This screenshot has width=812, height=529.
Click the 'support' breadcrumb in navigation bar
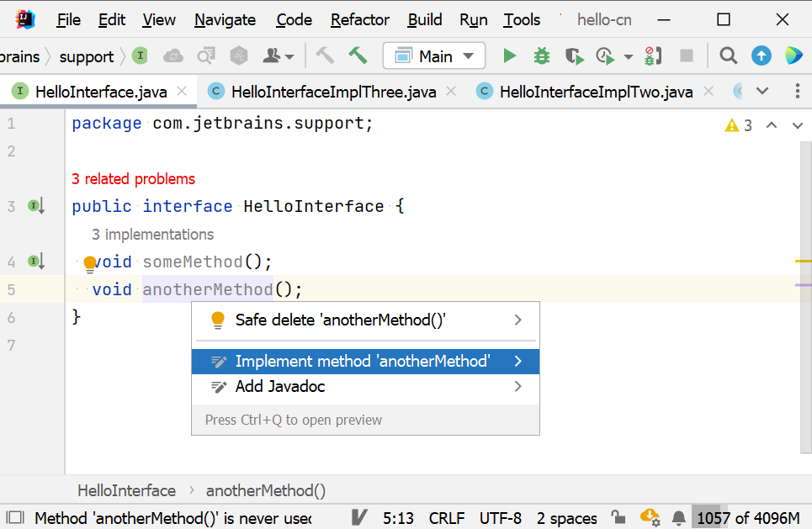[86, 56]
